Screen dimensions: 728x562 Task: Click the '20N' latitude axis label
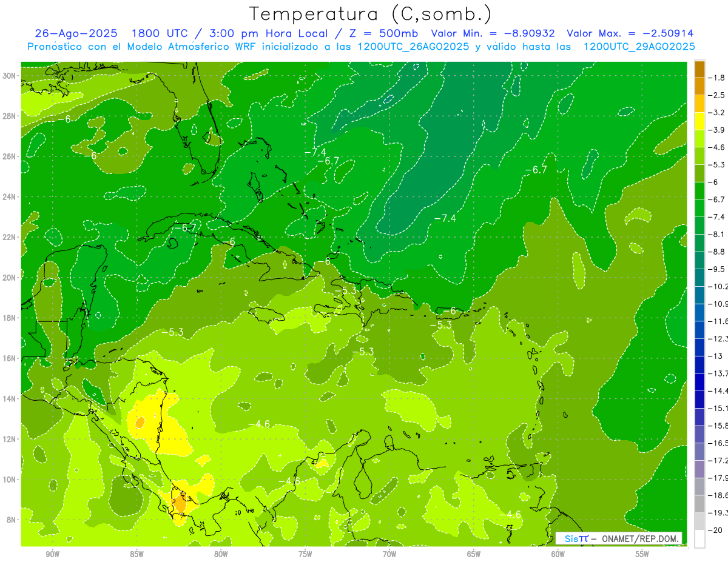(x=9, y=278)
